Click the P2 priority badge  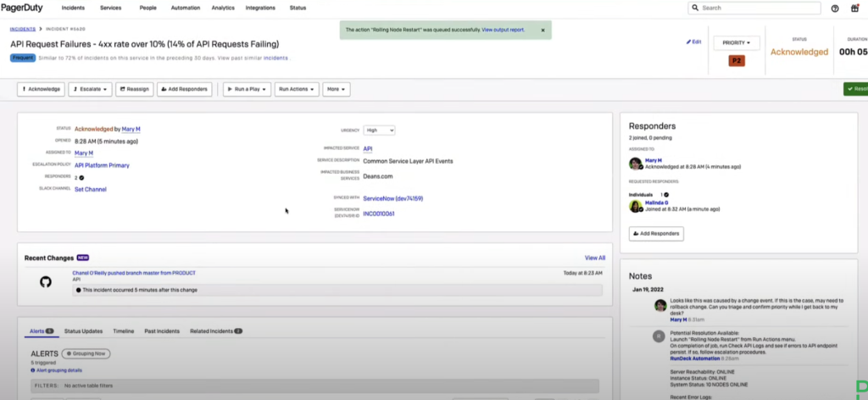(737, 61)
